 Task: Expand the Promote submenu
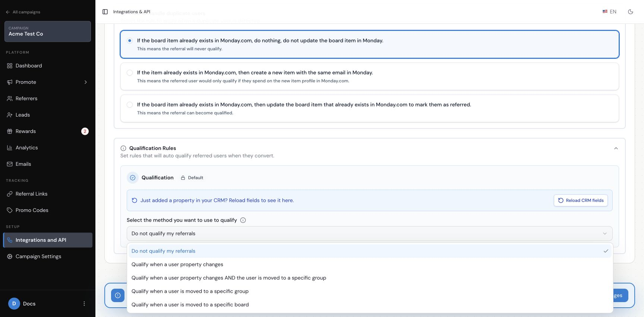click(x=86, y=82)
